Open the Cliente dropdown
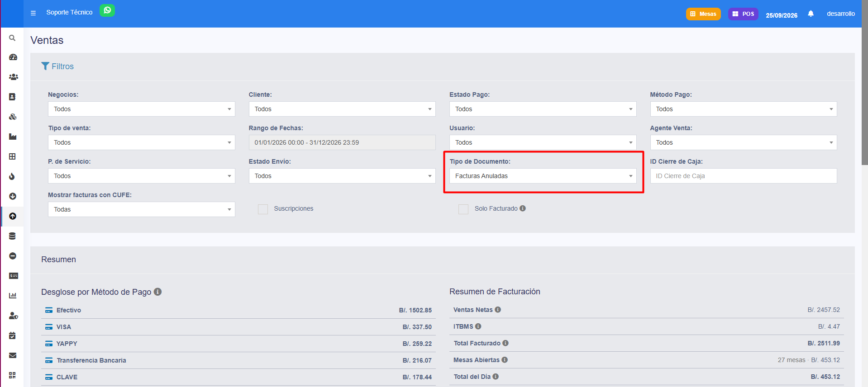The width and height of the screenshot is (868, 387). [342, 109]
